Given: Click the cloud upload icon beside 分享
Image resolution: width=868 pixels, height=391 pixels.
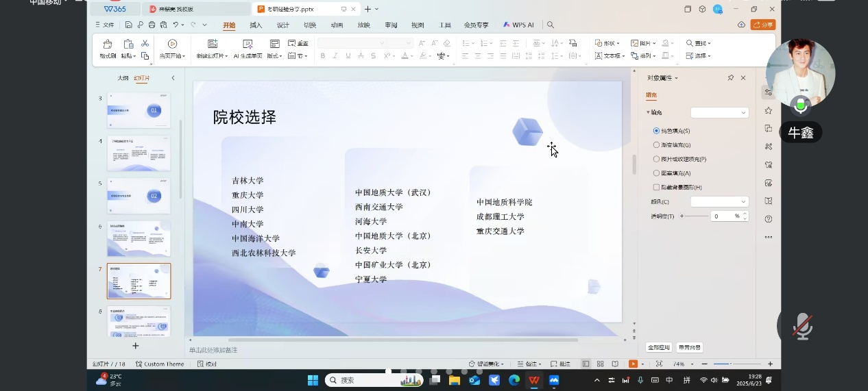Looking at the screenshot, I should (x=741, y=25).
